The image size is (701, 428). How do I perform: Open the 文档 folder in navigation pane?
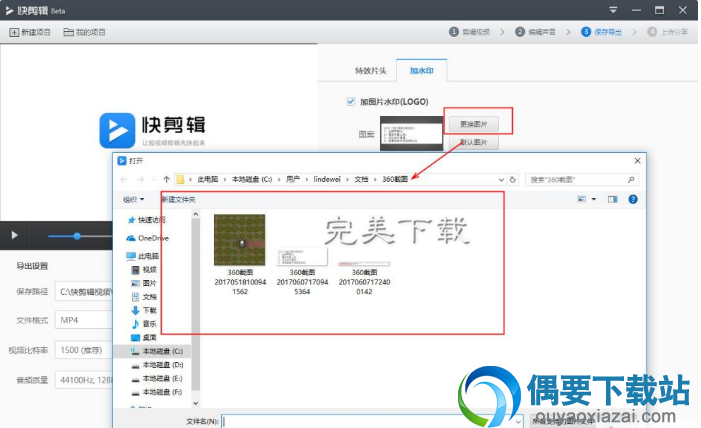click(144, 297)
